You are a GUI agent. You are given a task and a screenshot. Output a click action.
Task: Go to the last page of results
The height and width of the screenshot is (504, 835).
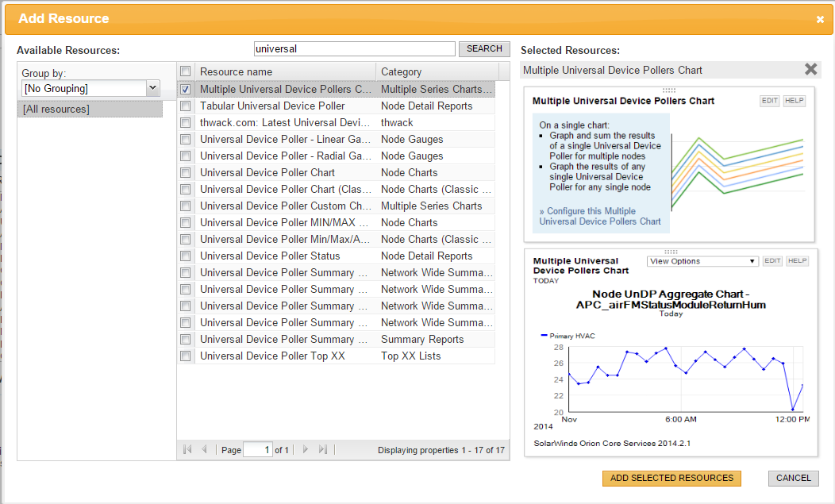coord(323,449)
